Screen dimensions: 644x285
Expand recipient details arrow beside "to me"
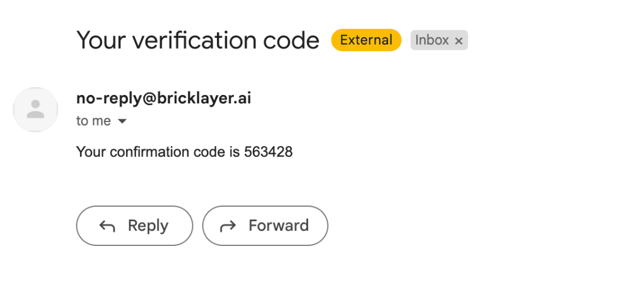122,121
